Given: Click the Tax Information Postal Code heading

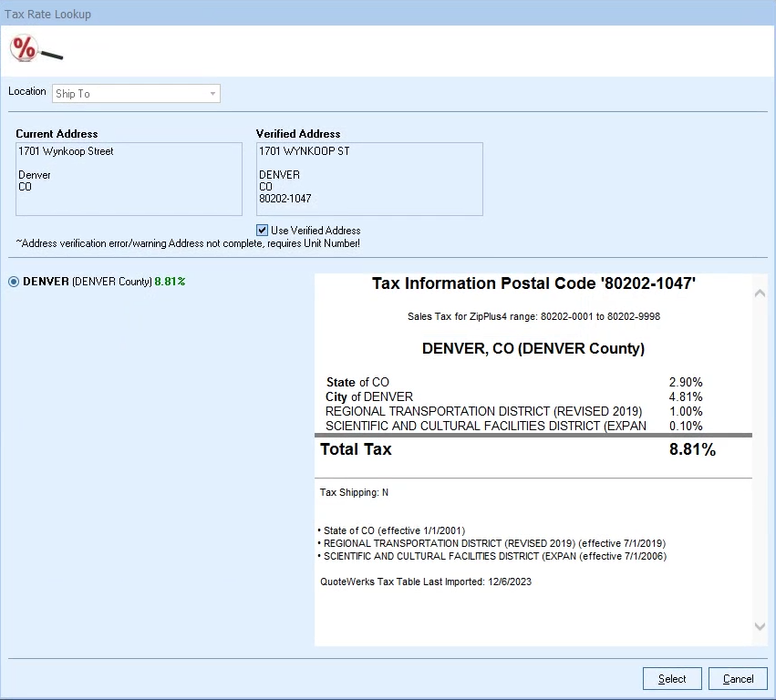Looking at the screenshot, I should click(533, 284).
